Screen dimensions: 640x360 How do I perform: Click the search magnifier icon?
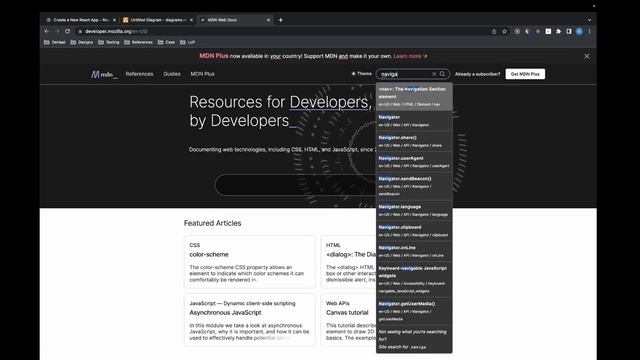(x=442, y=74)
